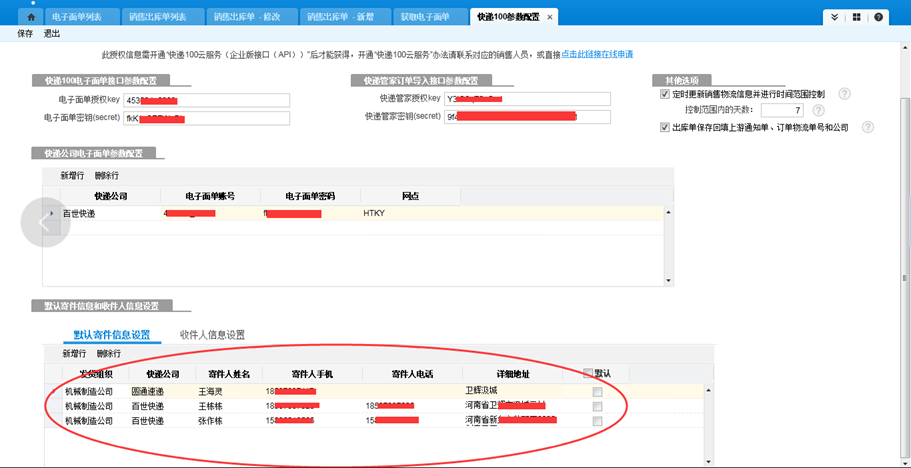Toggle 出库单保存回填上游通知单 checkbox

(x=665, y=127)
